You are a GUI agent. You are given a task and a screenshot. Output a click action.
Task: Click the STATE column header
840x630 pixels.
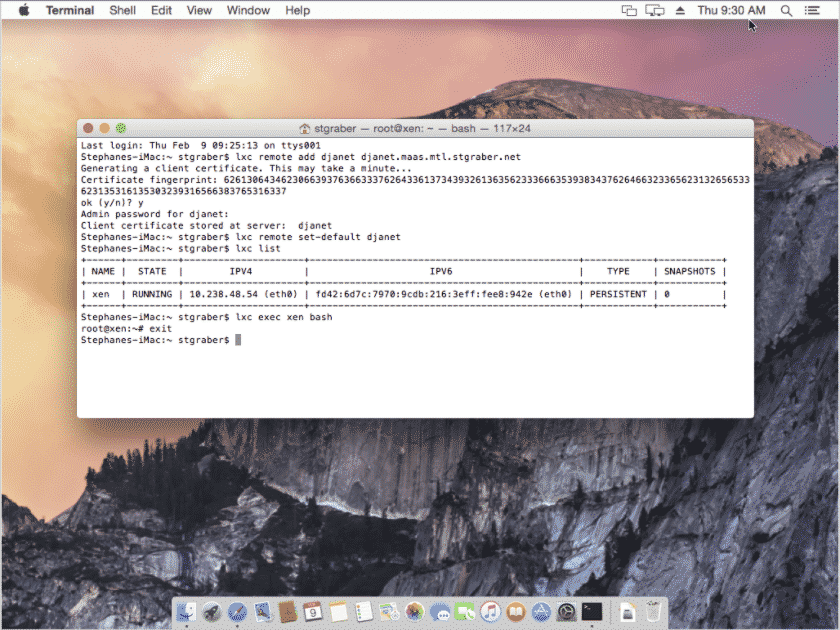coord(152,271)
